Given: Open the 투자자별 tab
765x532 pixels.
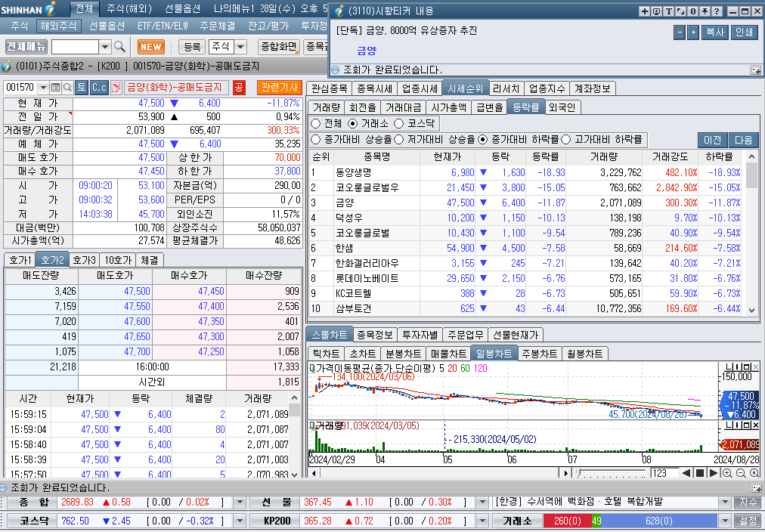Looking at the screenshot, I should pyautogui.click(x=420, y=335).
